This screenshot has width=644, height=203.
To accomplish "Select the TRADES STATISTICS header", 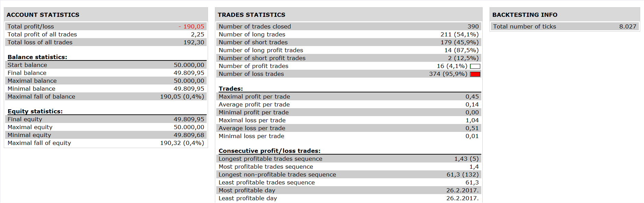I will 251,15.
